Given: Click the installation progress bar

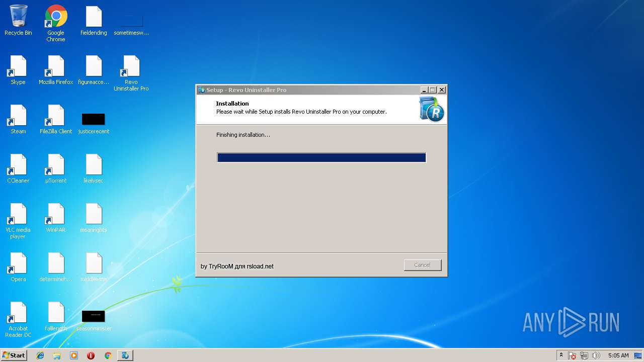Looking at the screenshot, I should (x=321, y=157).
